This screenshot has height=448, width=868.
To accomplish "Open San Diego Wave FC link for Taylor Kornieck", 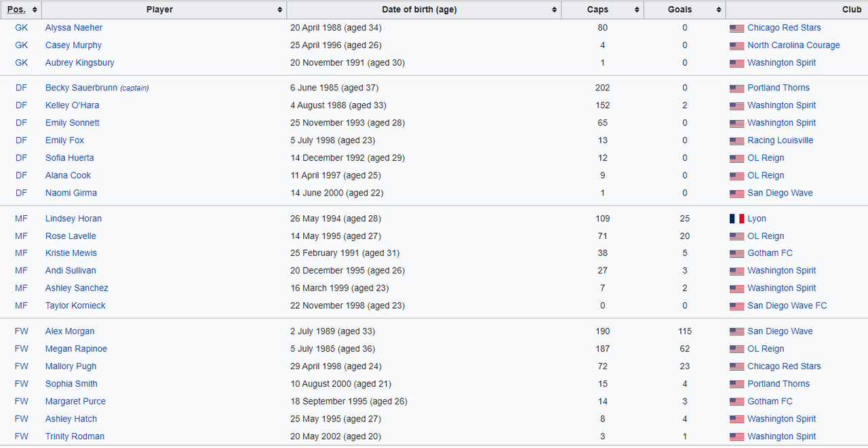I will click(x=787, y=305).
